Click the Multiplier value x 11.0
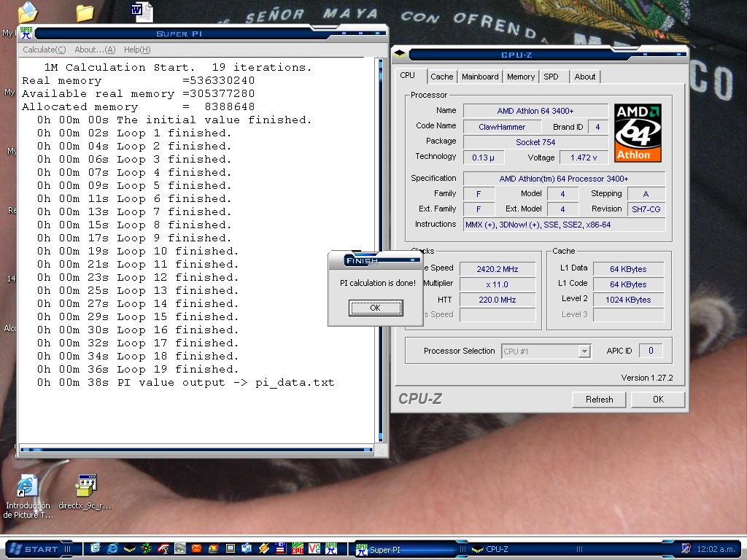The image size is (747, 560). [498, 284]
